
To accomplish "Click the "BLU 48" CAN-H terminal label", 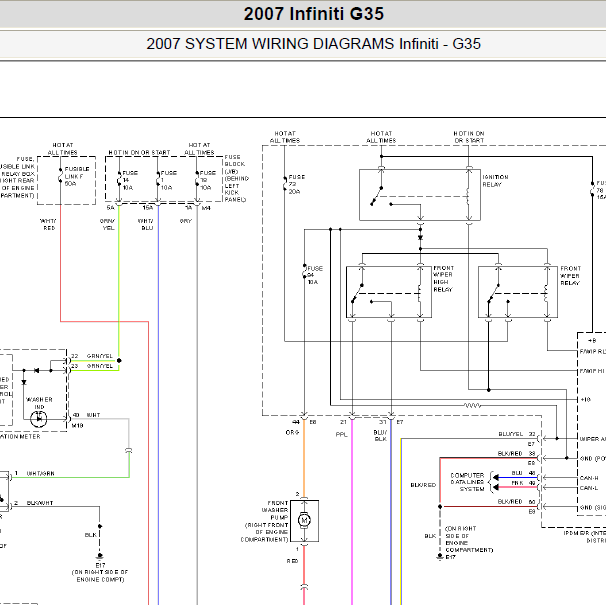I will point(524,473).
